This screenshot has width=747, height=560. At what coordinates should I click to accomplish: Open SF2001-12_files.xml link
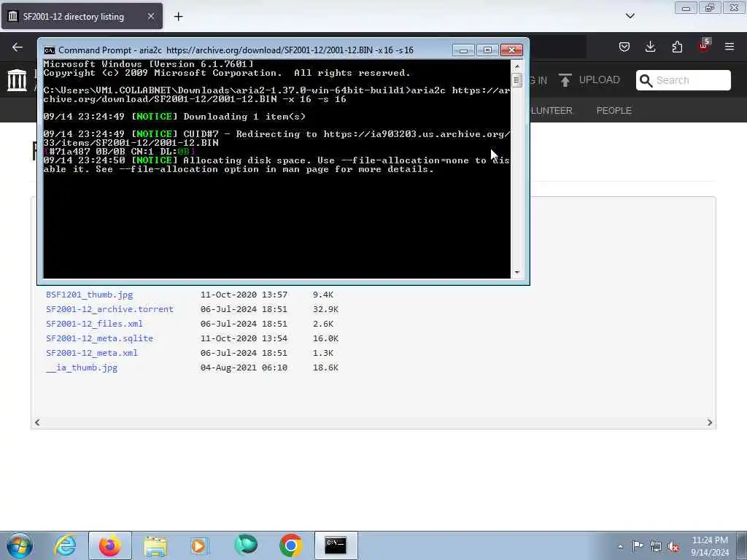pos(94,324)
